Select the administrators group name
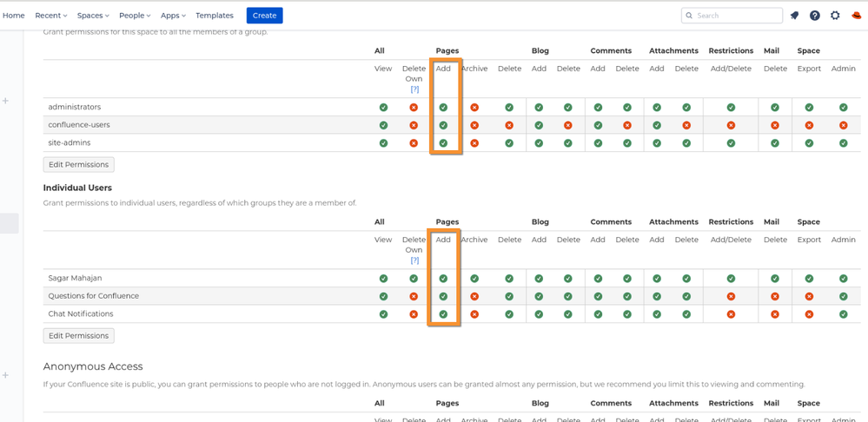The width and height of the screenshot is (868, 422). [x=75, y=107]
